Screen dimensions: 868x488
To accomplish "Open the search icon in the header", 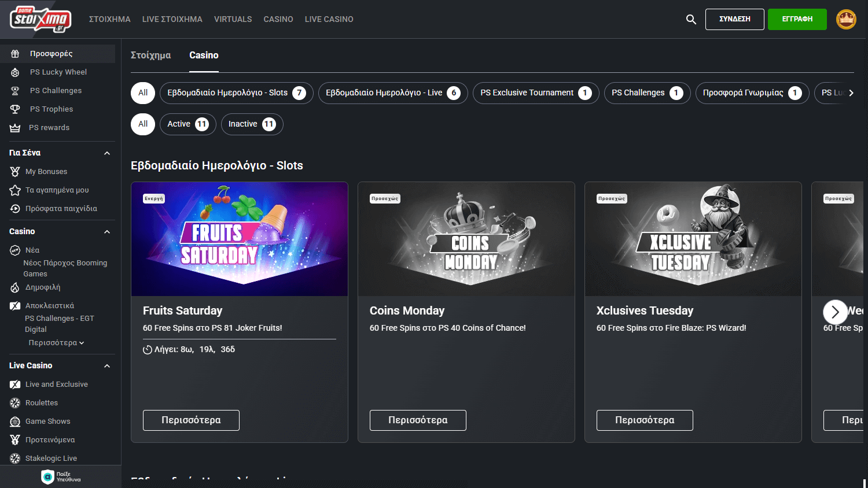I will [691, 19].
